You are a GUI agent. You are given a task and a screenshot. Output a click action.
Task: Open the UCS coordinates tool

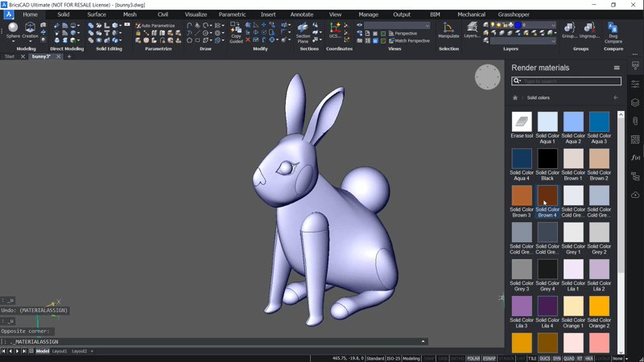[335, 31]
